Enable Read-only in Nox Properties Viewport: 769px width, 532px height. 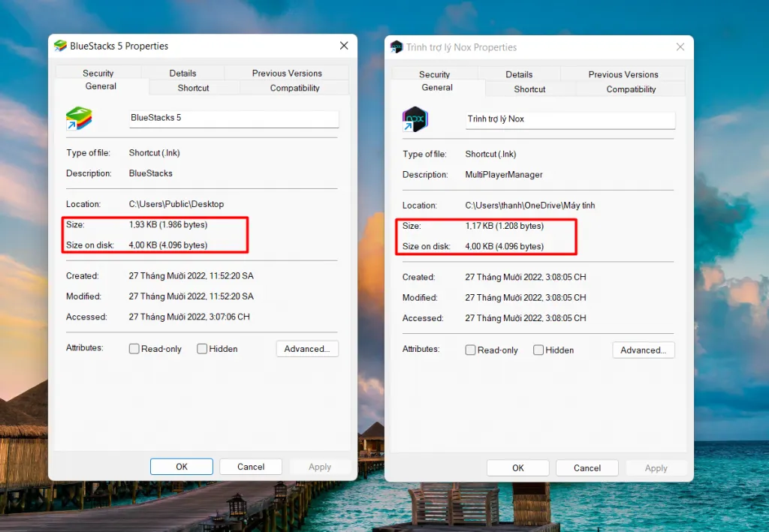coord(470,350)
